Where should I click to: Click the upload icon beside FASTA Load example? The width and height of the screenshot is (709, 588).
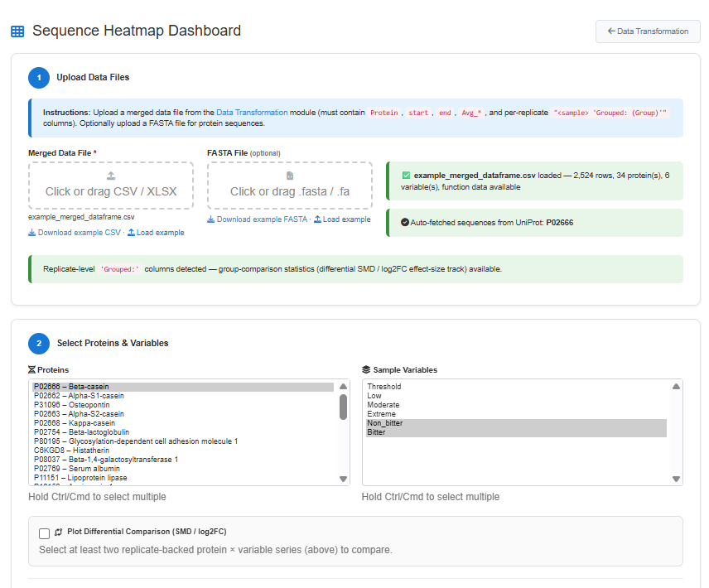coord(317,219)
